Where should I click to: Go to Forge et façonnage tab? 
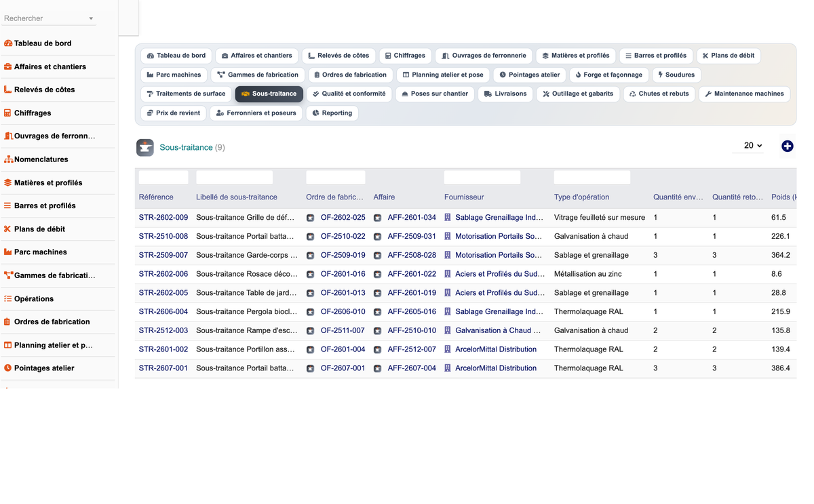pyautogui.click(x=608, y=75)
